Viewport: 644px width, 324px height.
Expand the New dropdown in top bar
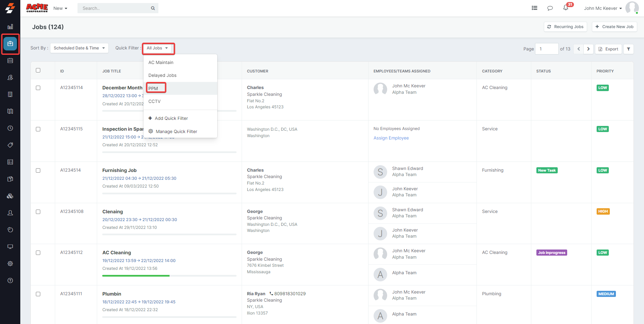click(60, 8)
